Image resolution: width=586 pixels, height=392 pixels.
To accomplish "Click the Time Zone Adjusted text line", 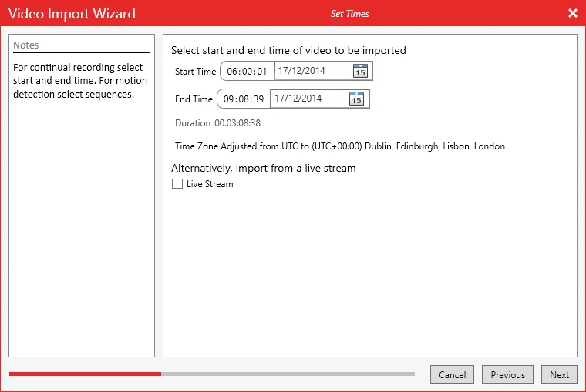I will tap(340, 146).
